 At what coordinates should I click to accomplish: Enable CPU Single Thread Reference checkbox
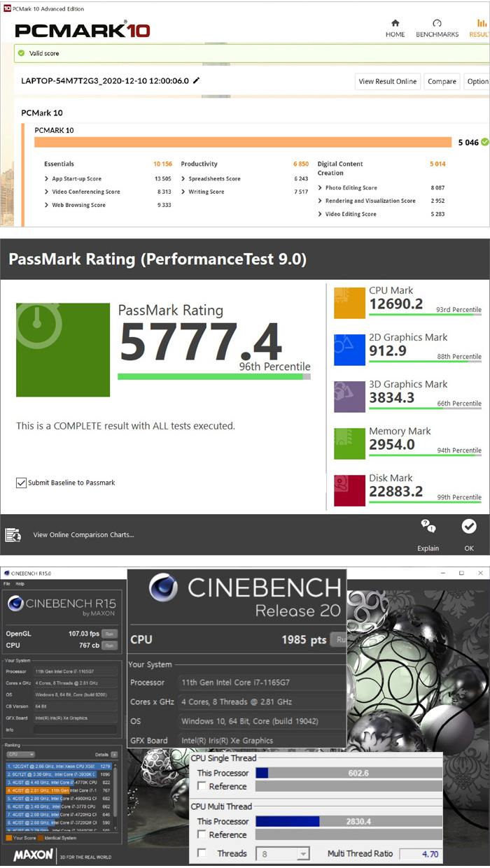[x=202, y=786]
